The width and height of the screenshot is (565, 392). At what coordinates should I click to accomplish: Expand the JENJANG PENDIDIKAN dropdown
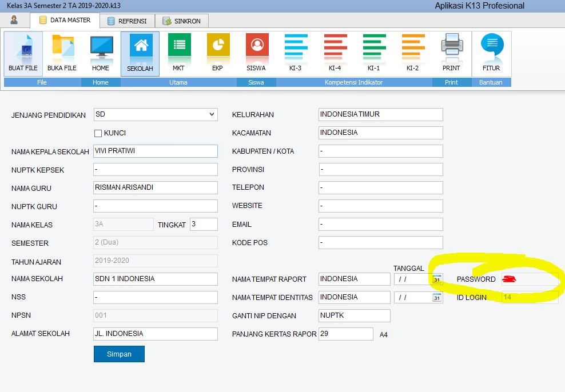(x=212, y=114)
